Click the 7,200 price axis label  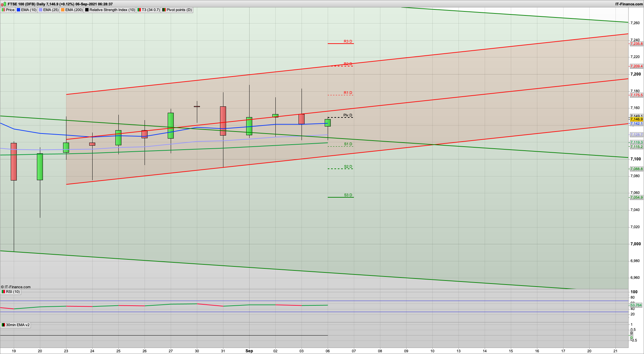(x=636, y=74)
